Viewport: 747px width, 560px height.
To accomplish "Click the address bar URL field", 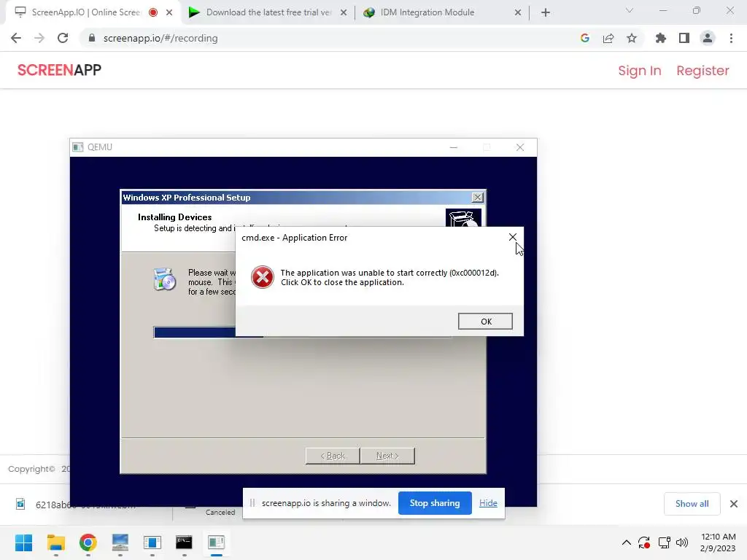I will click(329, 38).
